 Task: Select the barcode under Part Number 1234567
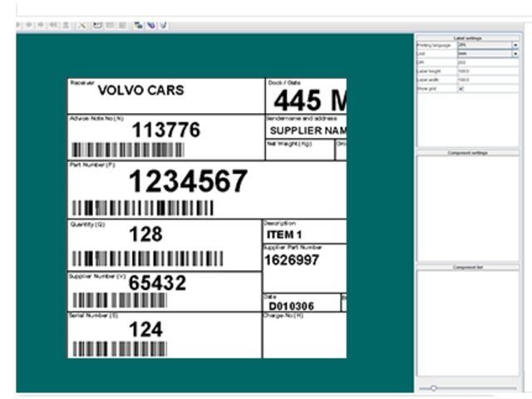pyautogui.click(x=142, y=208)
